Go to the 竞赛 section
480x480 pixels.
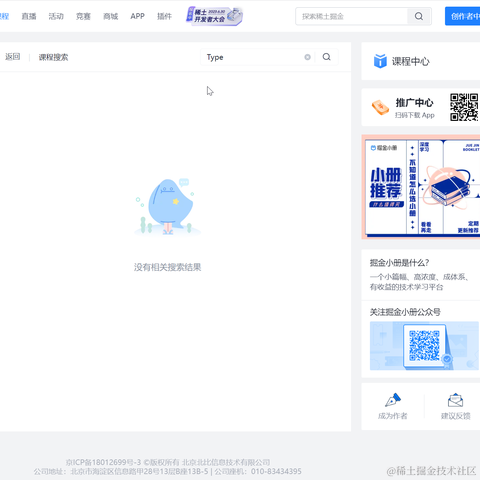[83, 16]
